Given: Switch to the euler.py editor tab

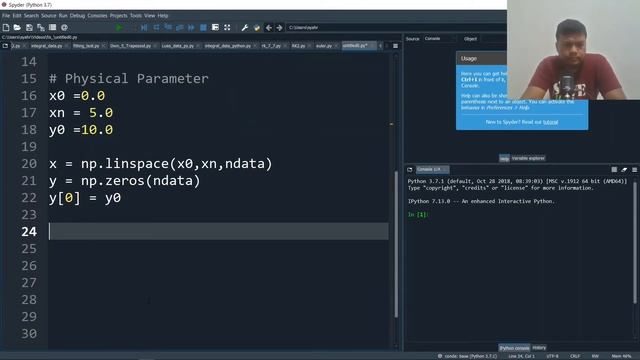Looking at the screenshot, I should click(x=326, y=46).
